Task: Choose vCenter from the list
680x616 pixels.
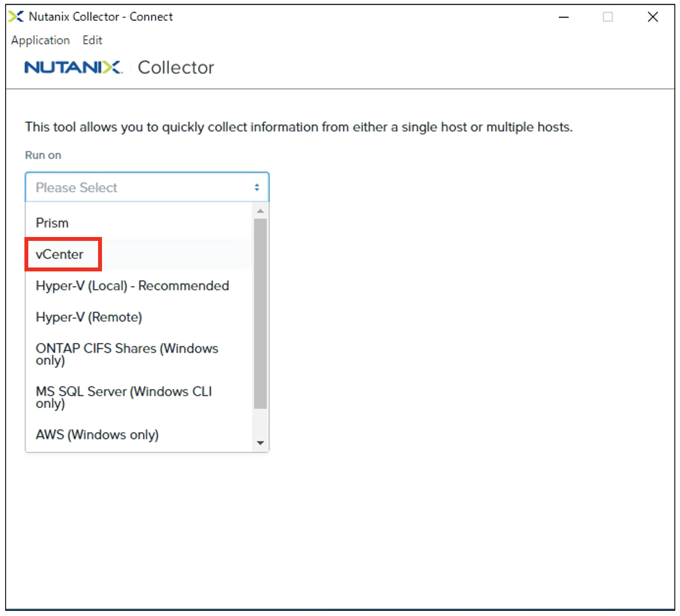Action: pyautogui.click(x=139, y=254)
